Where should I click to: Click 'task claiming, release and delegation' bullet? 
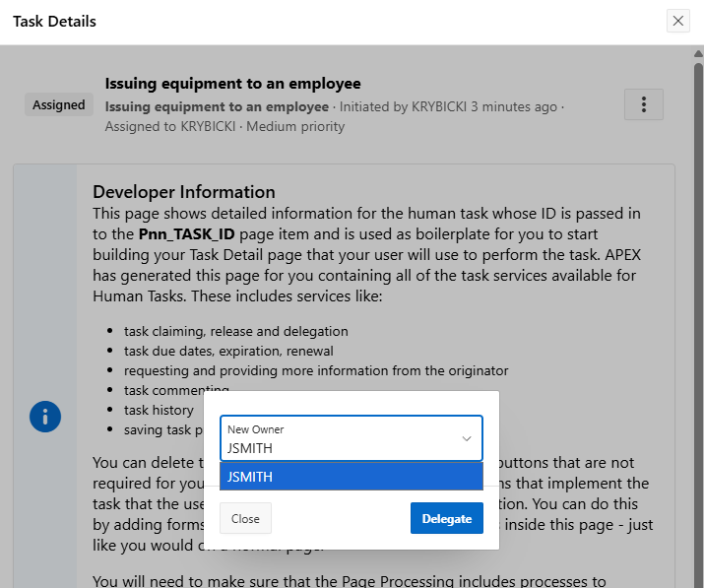click(x=235, y=331)
